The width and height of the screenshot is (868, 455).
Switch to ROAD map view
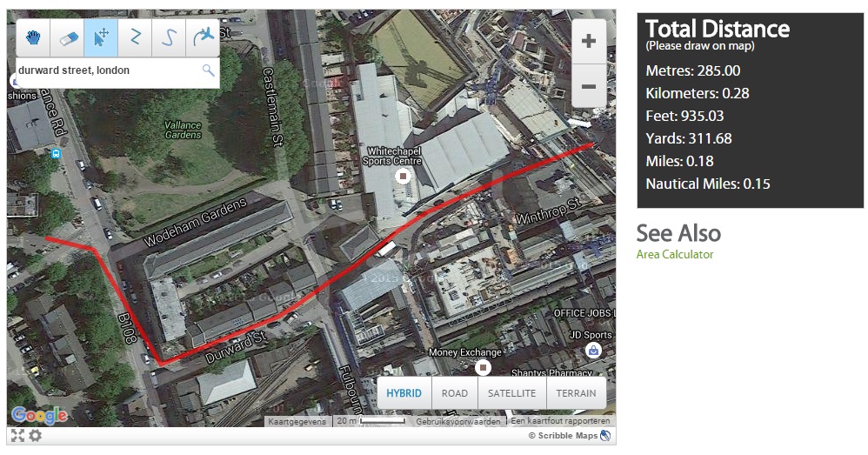(454, 393)
